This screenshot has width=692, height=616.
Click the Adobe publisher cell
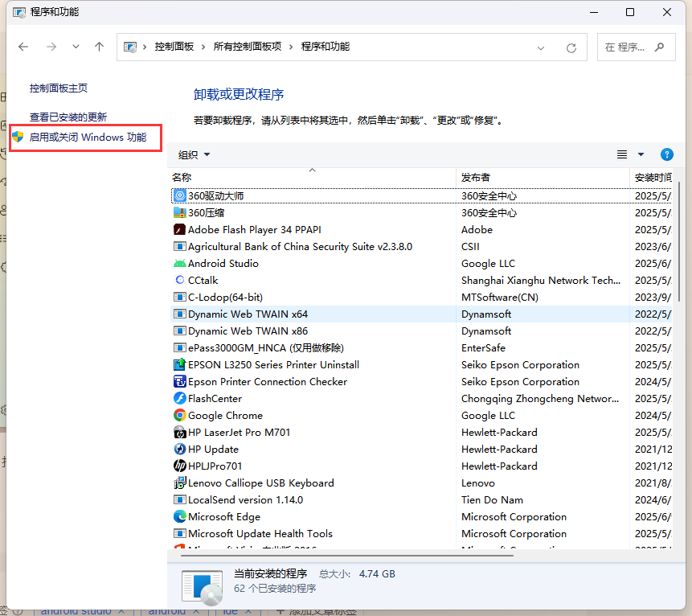(x=477, y=230)
